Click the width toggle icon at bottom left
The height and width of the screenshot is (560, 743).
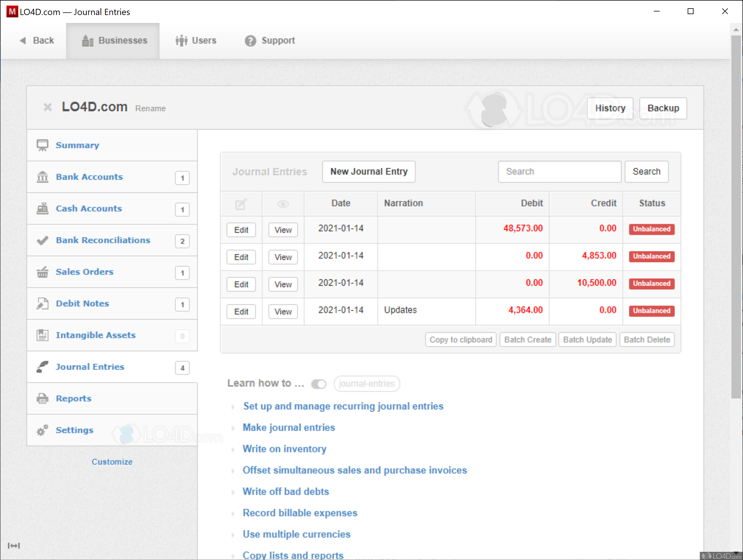(x=14, y=545)
